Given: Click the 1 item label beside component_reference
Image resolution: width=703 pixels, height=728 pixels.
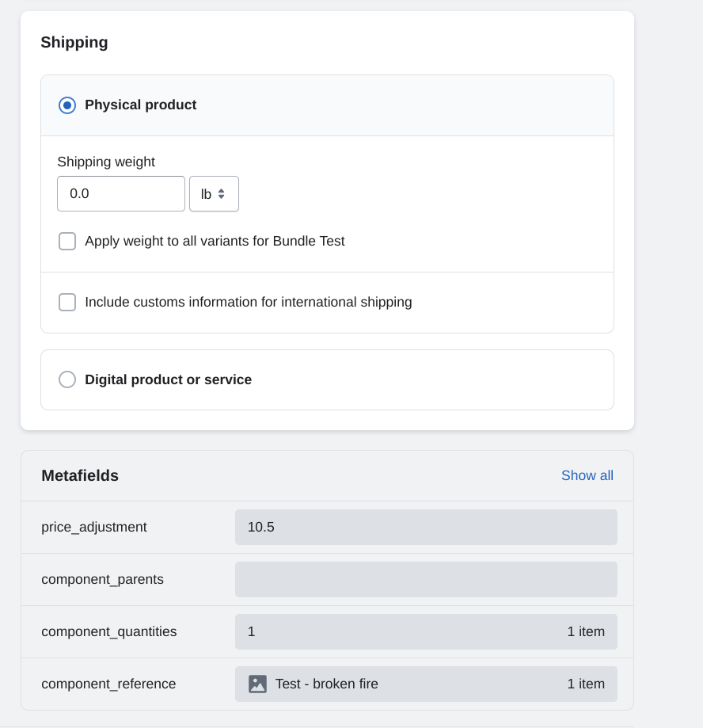Looking at the screenshot, I should pyautogui.click(x=587, y=683).
